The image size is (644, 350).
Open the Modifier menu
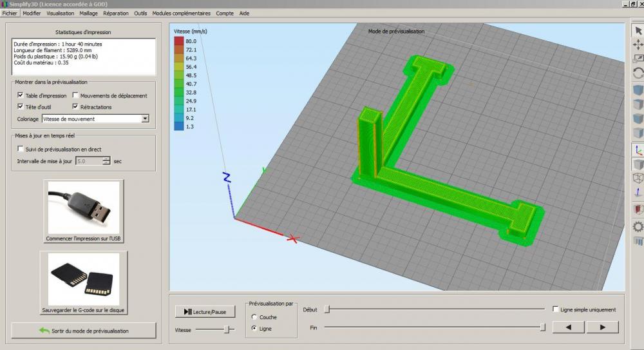click(32, 13)
